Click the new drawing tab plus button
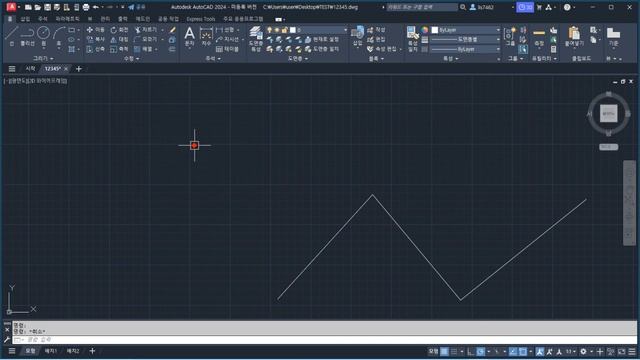The height and width of the screenshot is (360, 640). point(79,69)
